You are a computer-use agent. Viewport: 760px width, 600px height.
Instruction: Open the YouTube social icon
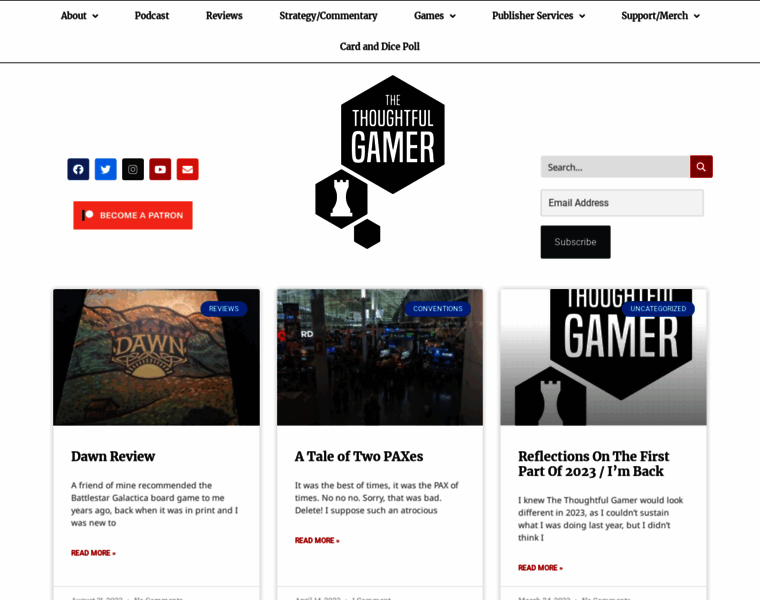(x=160, y=169)
